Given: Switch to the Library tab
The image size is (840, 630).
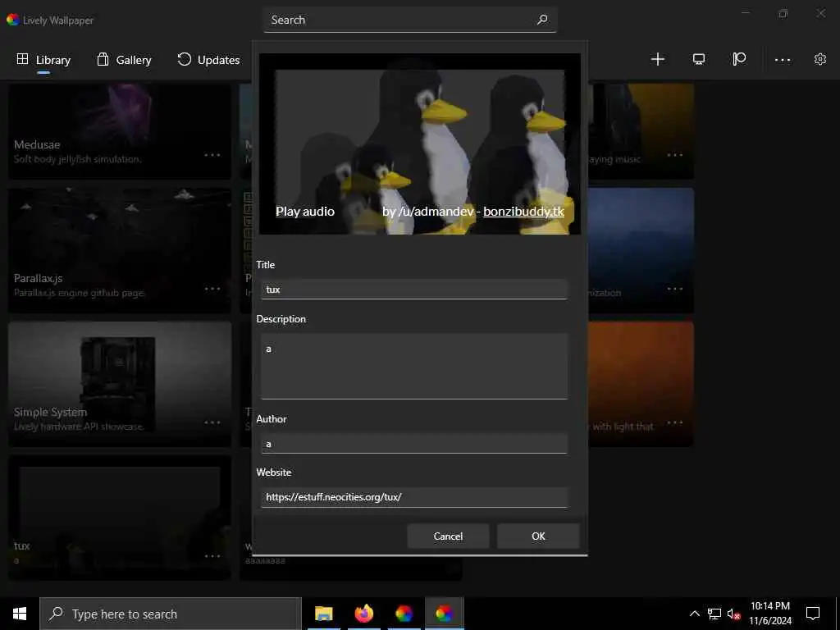Looking at the screenshot, I should [x=44, y=60].
